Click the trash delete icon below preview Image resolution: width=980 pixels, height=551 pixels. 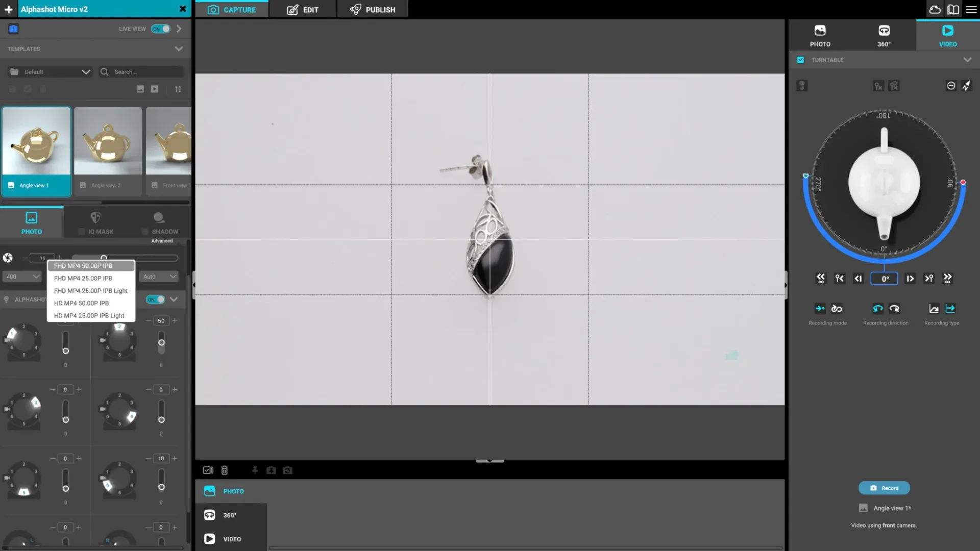tap(225, 470)
